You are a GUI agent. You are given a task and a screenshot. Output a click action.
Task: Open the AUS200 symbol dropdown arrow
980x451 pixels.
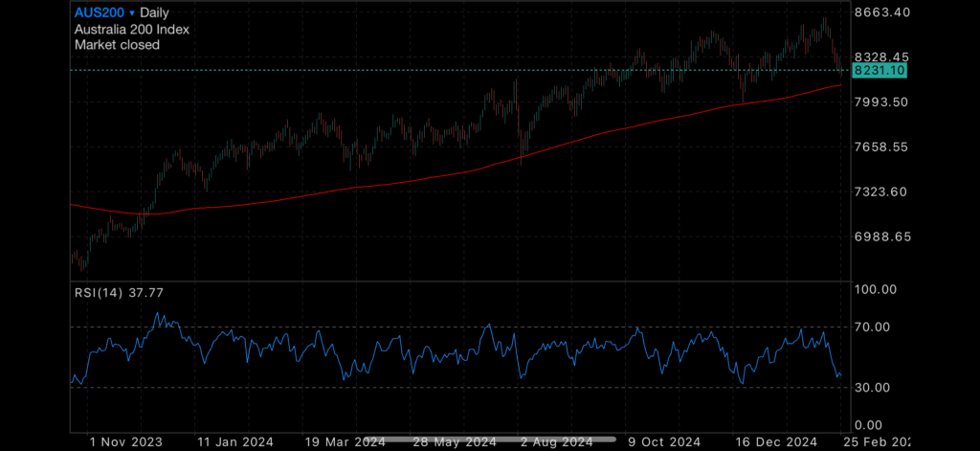132,13
